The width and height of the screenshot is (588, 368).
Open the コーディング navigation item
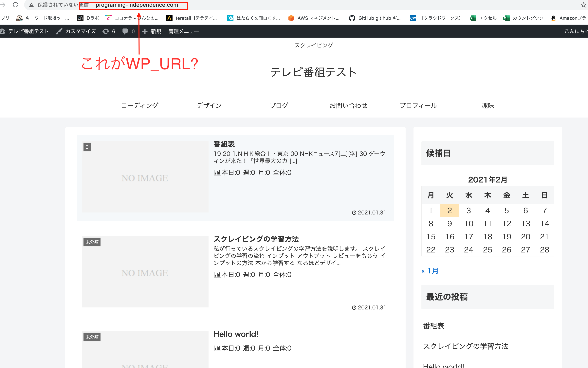140,105
